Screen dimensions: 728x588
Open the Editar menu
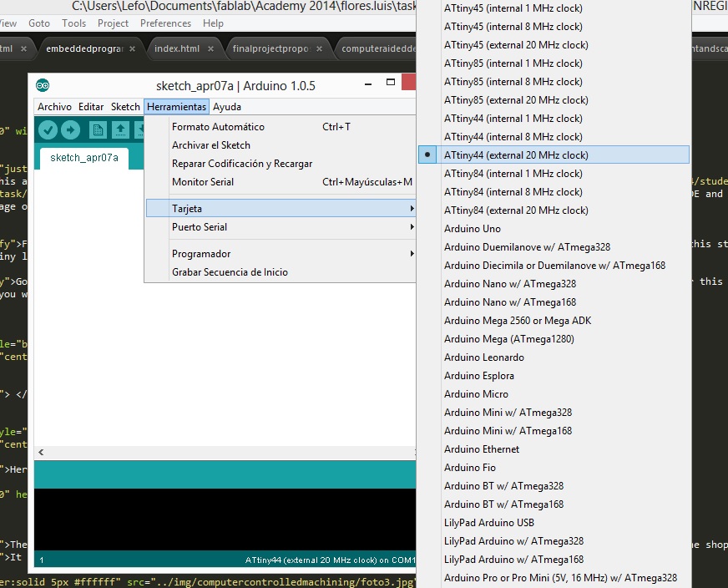91,107
